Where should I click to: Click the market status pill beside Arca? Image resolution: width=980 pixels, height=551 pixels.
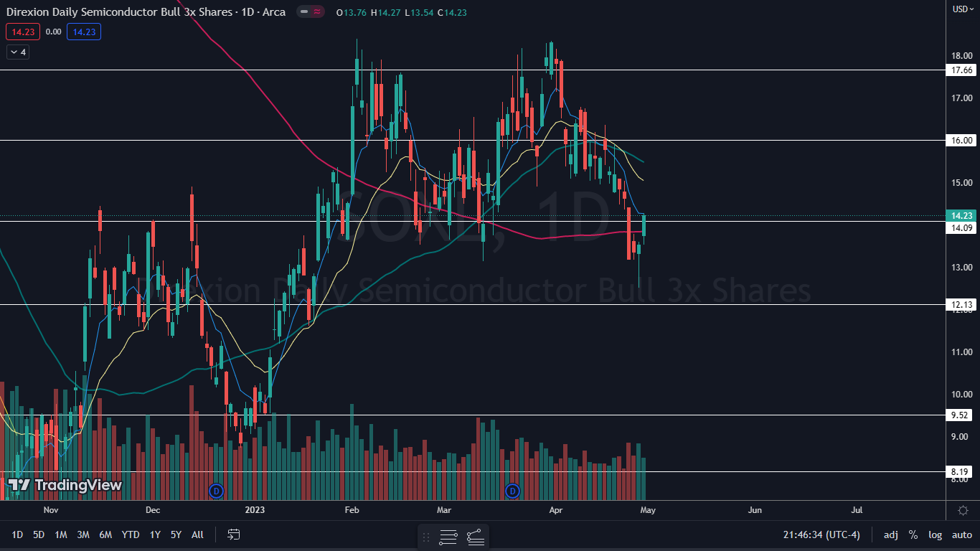[x=311, y=11]
